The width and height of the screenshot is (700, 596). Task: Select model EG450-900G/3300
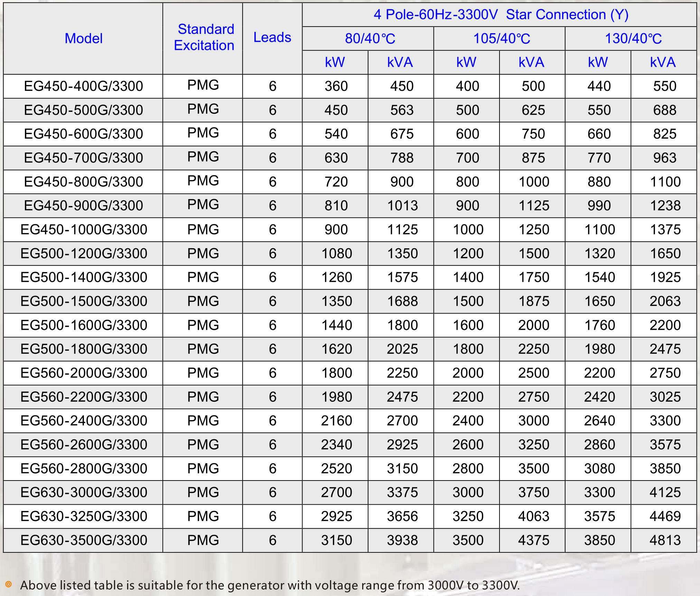(x=83, y=205)
